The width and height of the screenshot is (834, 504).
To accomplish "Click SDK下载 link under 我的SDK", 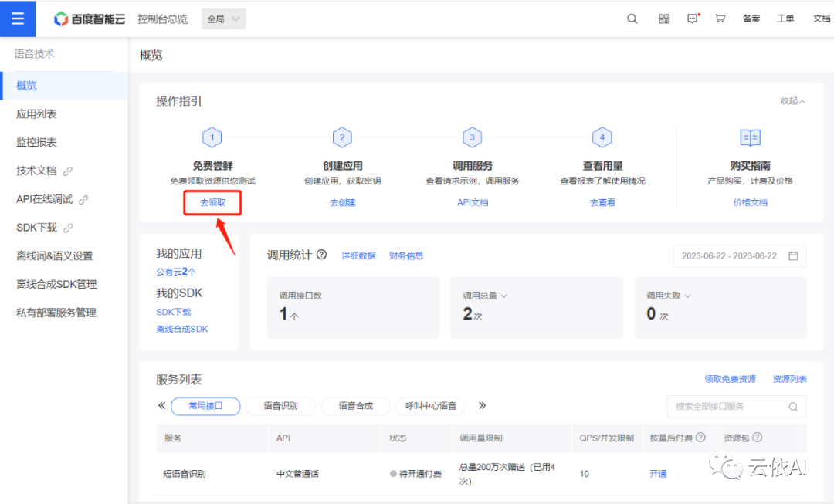I will click(x=174, y=312).
